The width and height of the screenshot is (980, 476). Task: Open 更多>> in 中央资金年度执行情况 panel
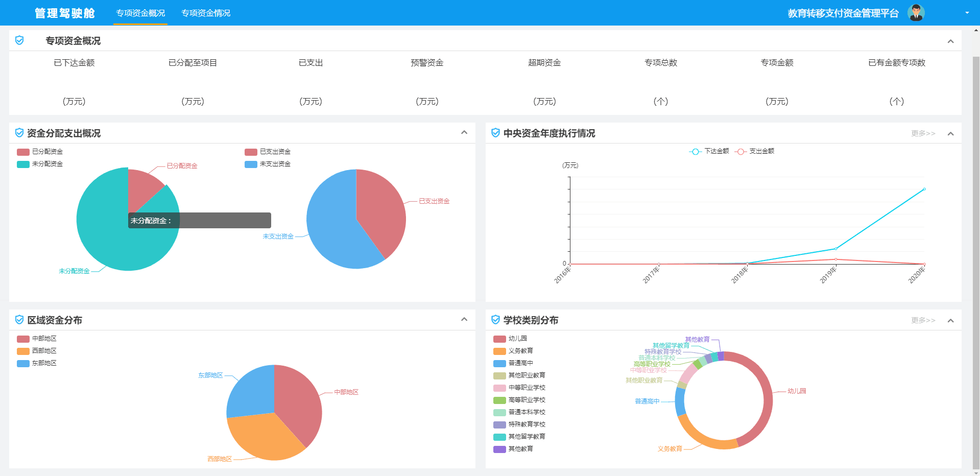[923, 133]
